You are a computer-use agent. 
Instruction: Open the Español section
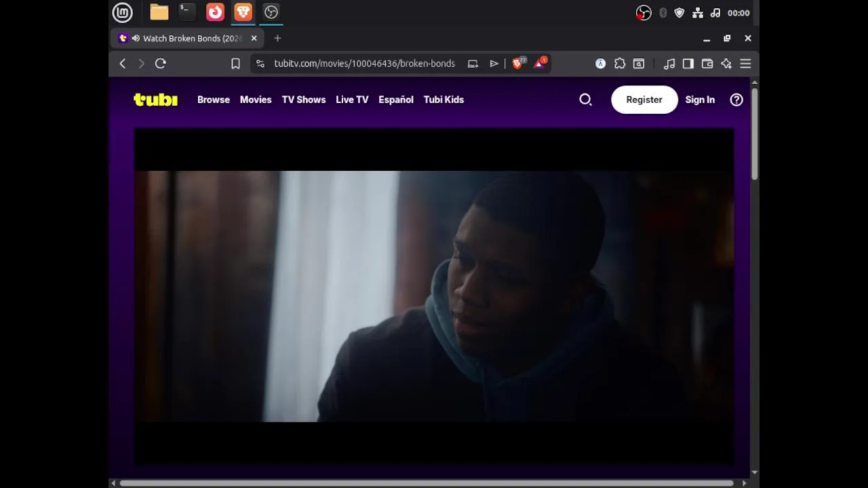click(396, 100)
